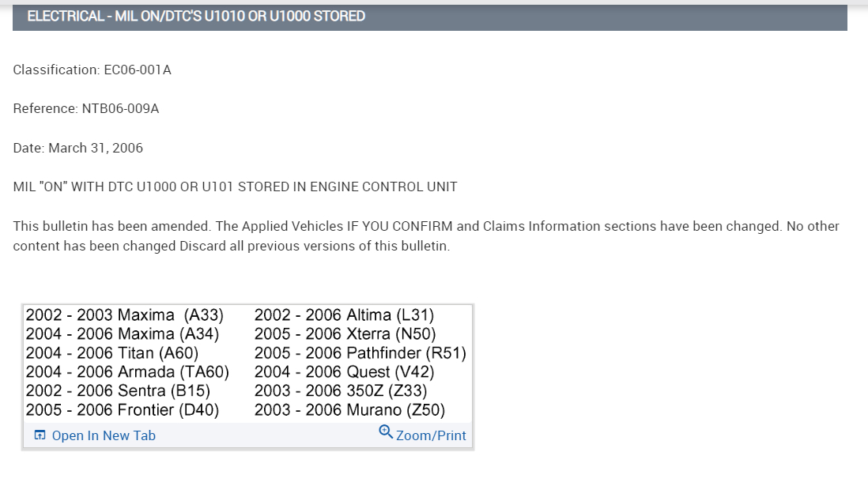Image resolution: width=868 pixels, height=486 pixels.
Task: Click the Classification: EC06-001A line
Action: pyautogui.click(x=92, y=70)
